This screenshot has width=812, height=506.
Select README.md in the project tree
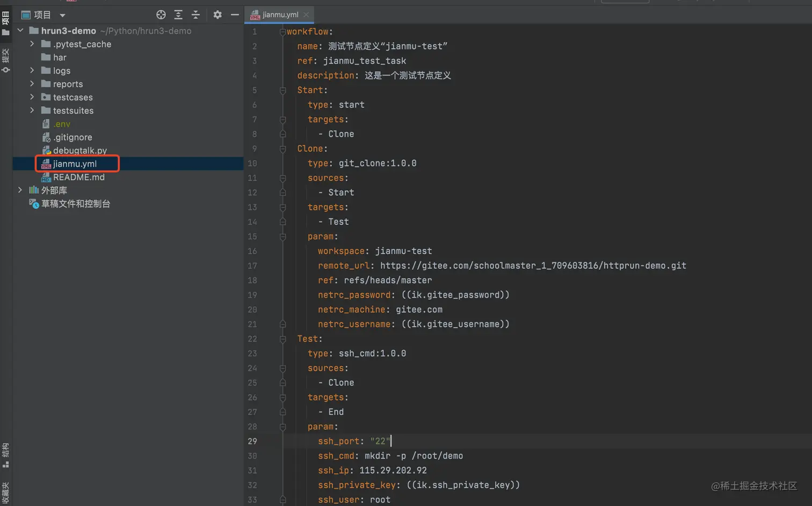[78, 177]
